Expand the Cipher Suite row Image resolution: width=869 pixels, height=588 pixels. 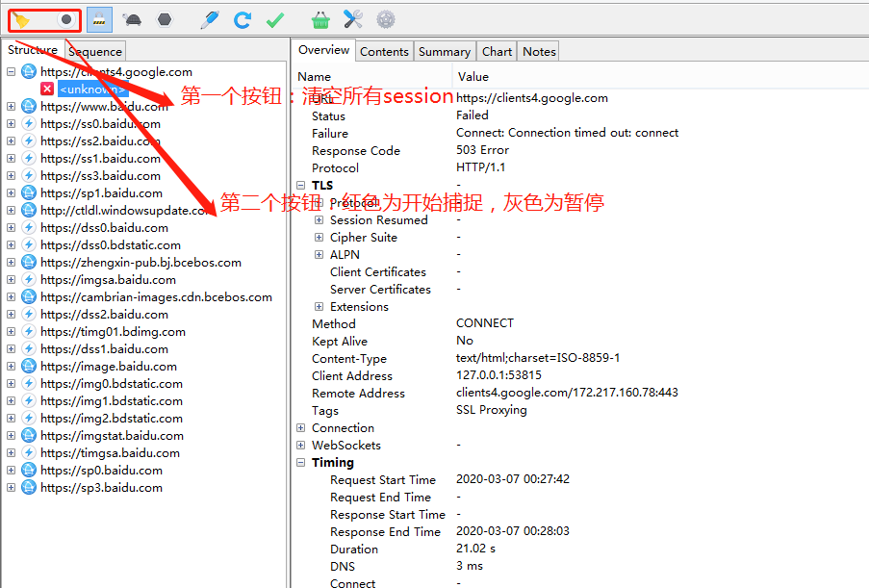click(319, 237)
